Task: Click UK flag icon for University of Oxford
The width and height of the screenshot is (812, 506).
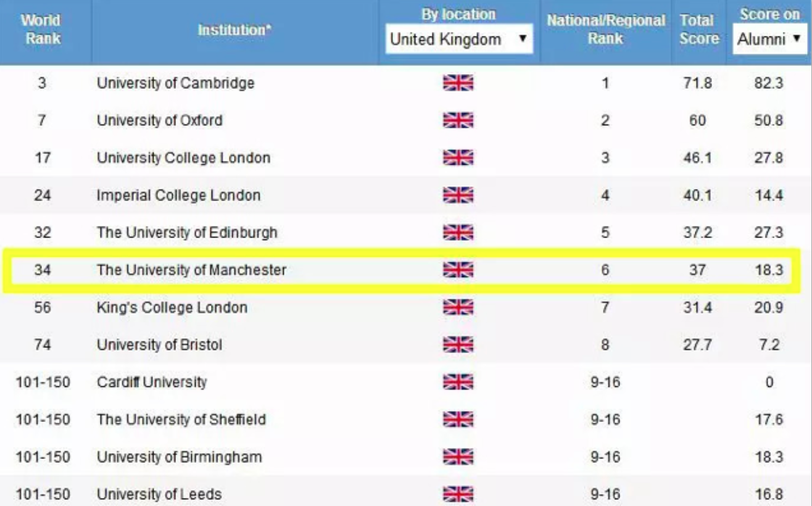Action: [x=458, y=120]
